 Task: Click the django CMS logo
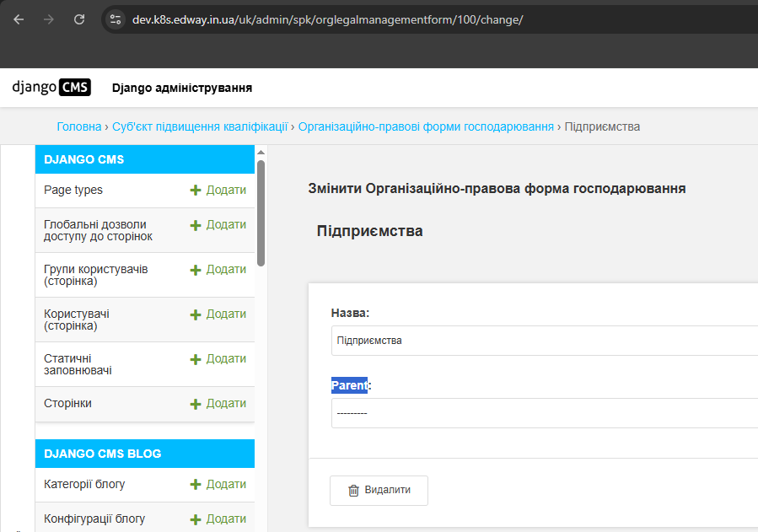[50, 87]
